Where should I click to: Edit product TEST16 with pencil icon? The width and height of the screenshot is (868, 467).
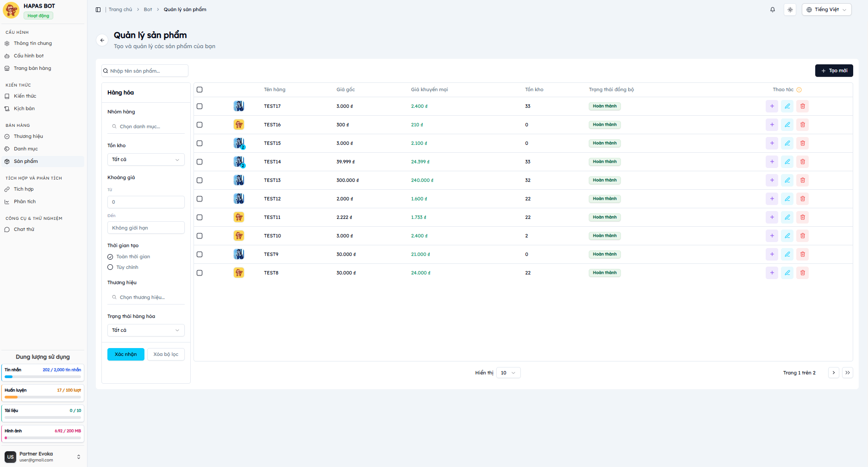tap(787, 125)
